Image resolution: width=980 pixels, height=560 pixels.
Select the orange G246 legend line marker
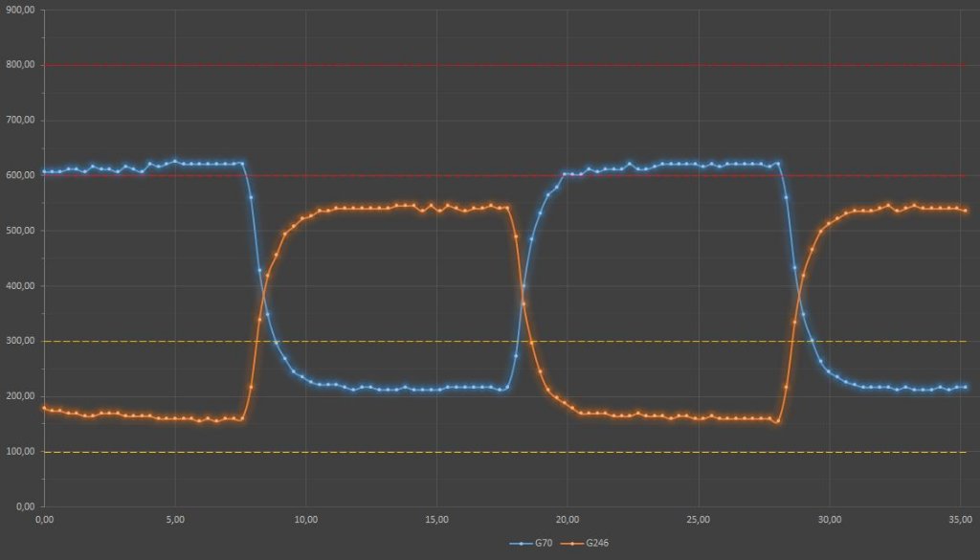(x=572, y=544)
